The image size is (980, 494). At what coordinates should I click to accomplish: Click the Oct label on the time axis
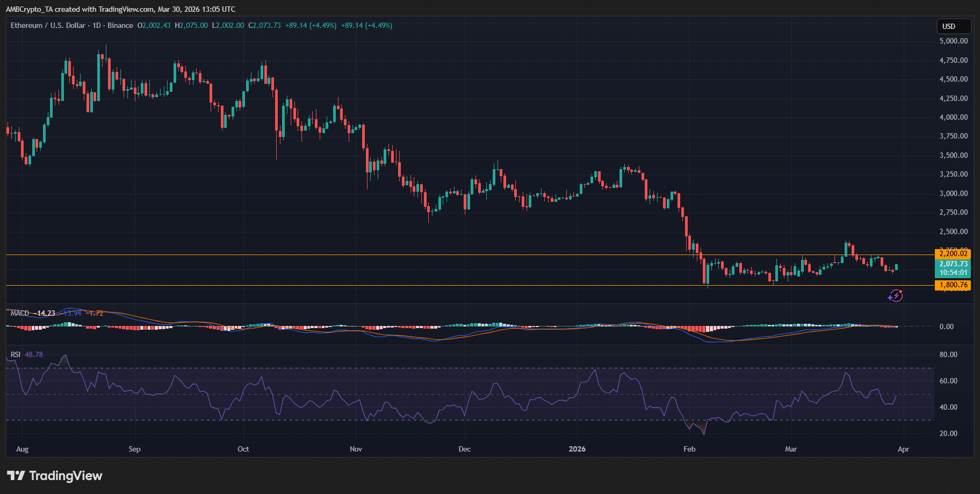[243, 449]
